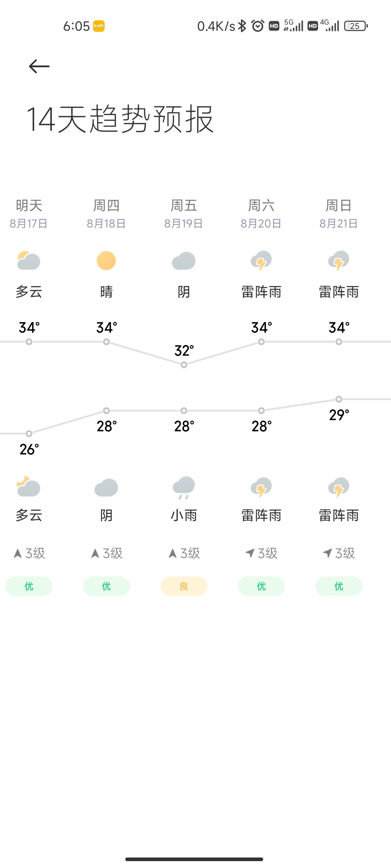Viewport: 391px width, 868px height.
Task: Select the 周五 8月19日 day column header
Action: pyautogui.click(x=184, y=214)
